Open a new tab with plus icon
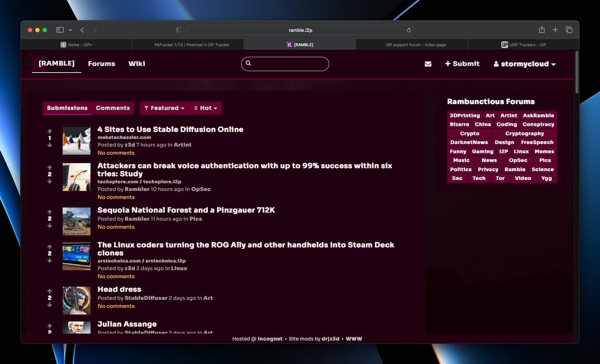 (x=555, y=30)
